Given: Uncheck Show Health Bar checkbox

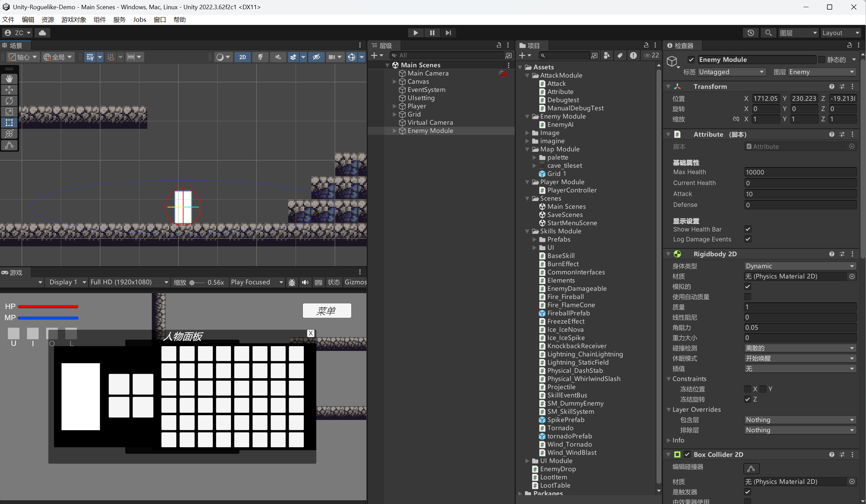Looking at the screenshot, I should point(747,229).
